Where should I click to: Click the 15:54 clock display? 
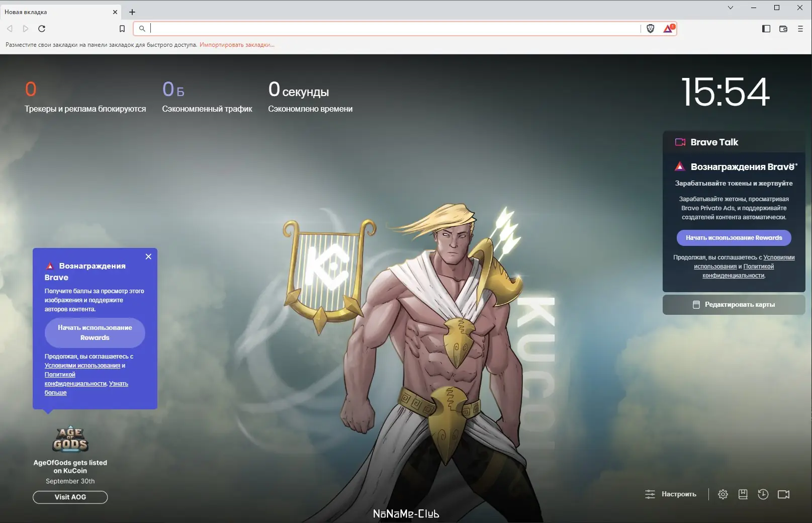tap(726, 92)
